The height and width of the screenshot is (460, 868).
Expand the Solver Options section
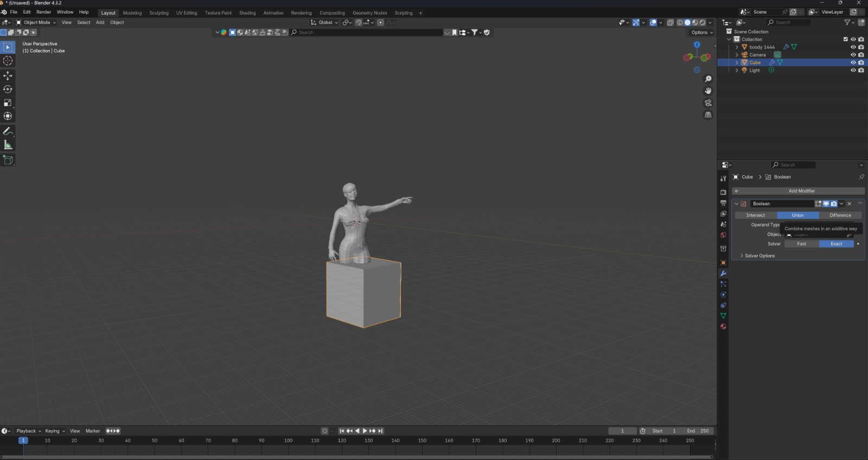click(759, 256)
